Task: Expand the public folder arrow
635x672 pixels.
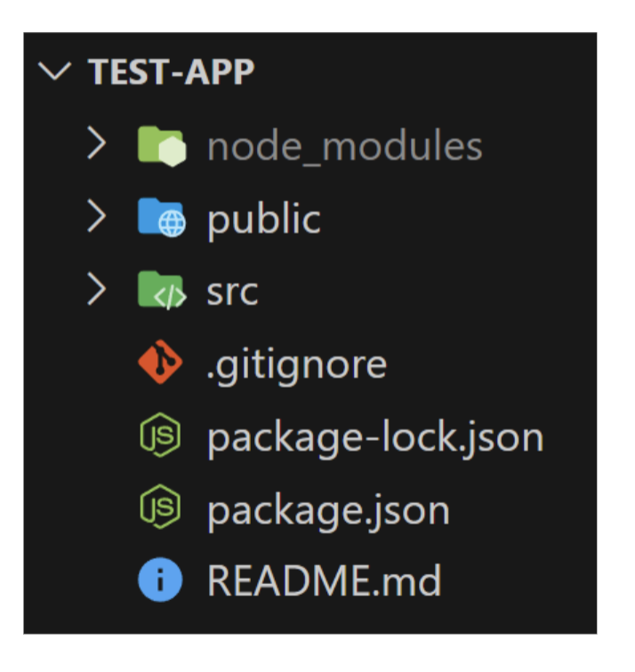Action: coord(96,218)
